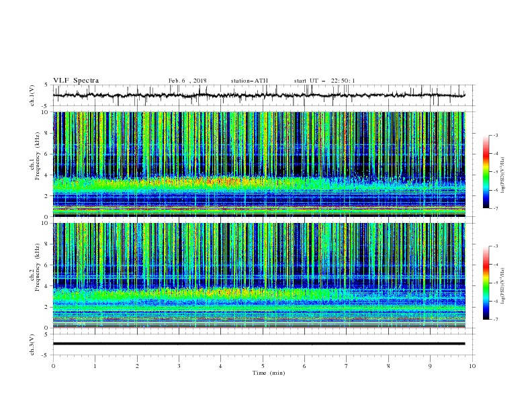This screenshot has height=411, width=532.
Task: Click the "start UT = 22:50:1" text
Action: [x=324, y=81]
